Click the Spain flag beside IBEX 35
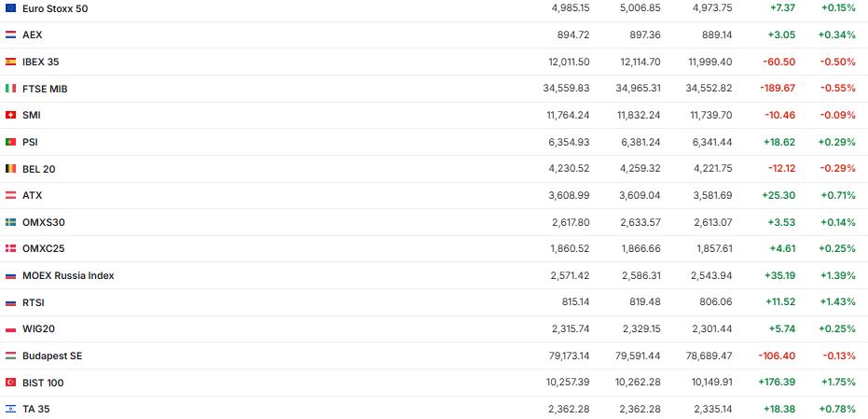 click(x=10, y=62)
